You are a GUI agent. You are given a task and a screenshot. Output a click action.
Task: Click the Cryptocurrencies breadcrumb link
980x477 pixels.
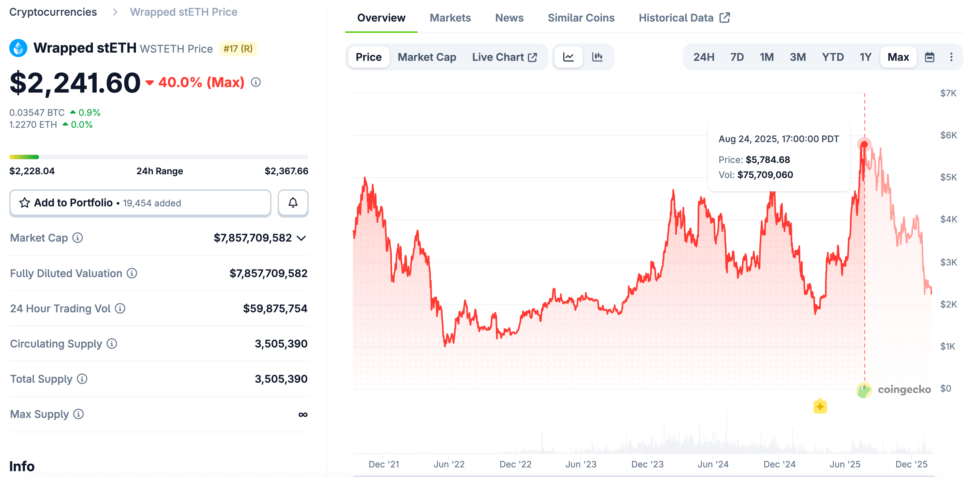click(x=53, y=12)
